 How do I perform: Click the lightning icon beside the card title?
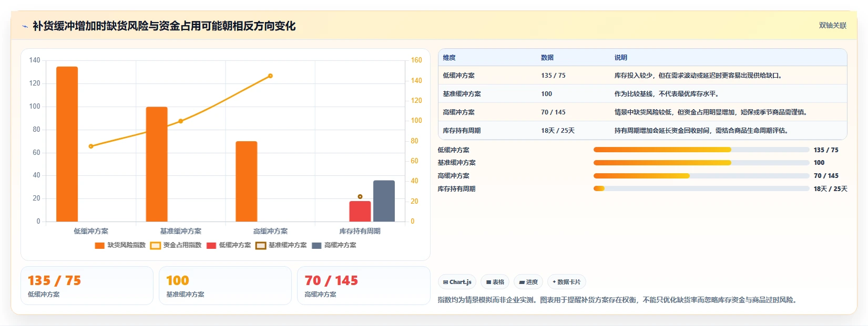[x=25, y=26]
